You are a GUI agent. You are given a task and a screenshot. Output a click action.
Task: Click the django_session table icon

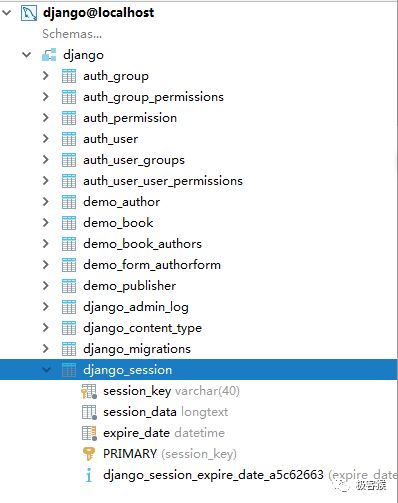[x=69, y=370]
